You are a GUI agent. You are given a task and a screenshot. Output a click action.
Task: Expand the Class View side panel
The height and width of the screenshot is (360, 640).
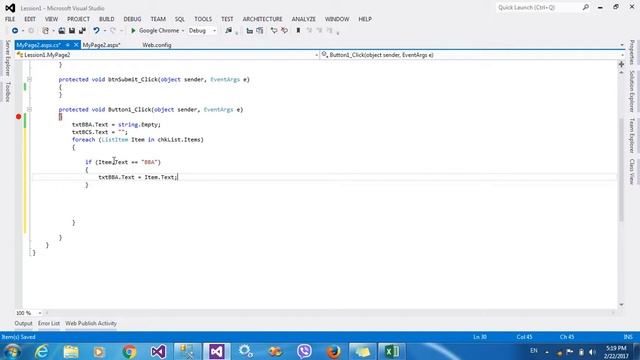(x=632, y=171)
